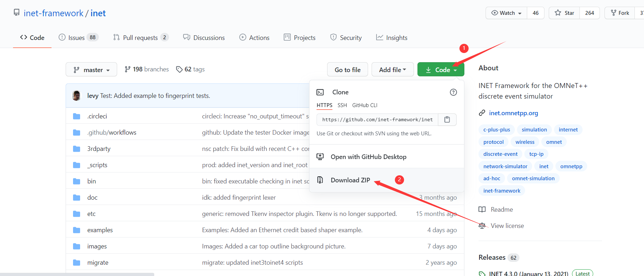Toggle the green Code dropdown button
Image resolution: width=644 pixels, height=276 pixels.
tap(441, 70)
